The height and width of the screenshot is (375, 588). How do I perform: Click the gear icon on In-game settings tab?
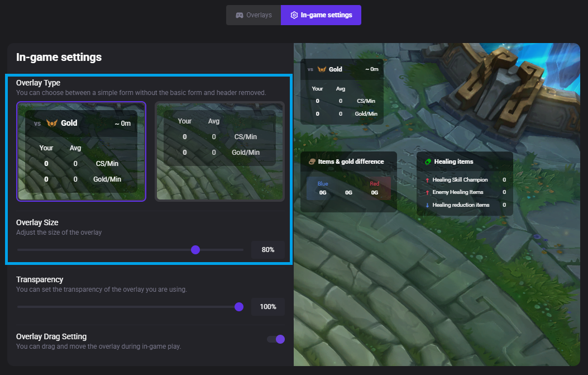point(294,15)
